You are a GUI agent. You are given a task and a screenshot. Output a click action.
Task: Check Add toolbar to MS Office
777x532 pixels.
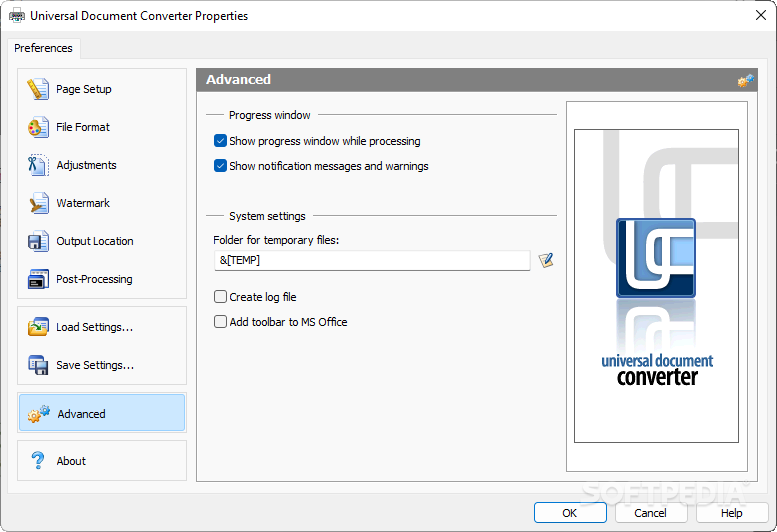tap(220, 322)
